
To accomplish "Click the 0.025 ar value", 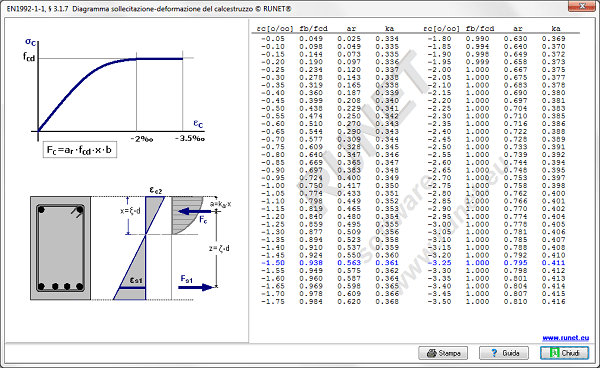I will [349, 39].
